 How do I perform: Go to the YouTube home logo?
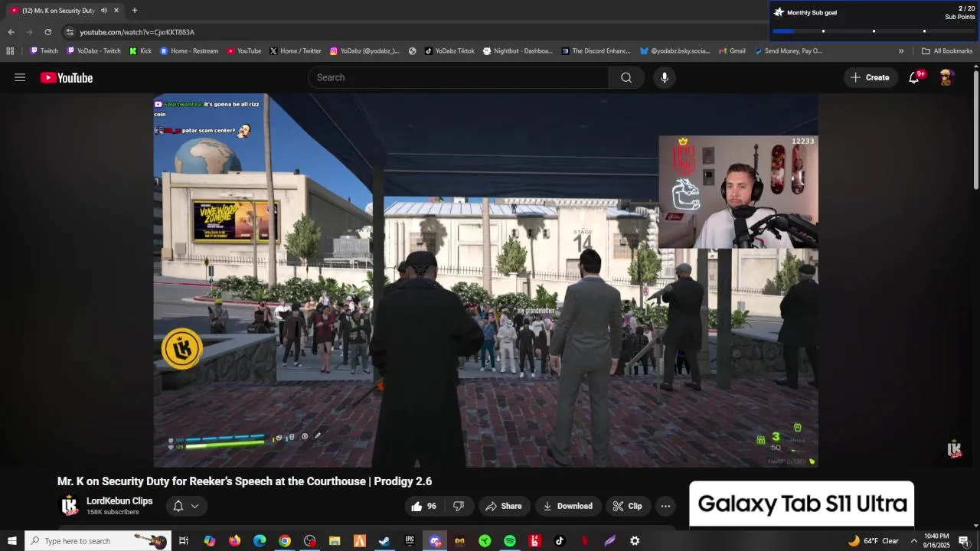(67, 77)
